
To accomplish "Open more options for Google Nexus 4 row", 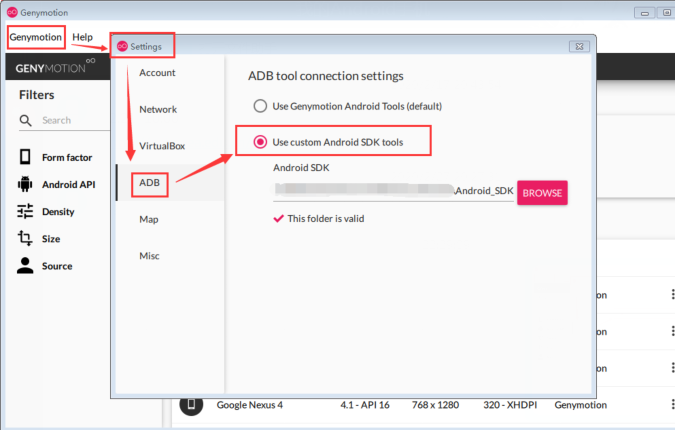I will click(672, 404).
